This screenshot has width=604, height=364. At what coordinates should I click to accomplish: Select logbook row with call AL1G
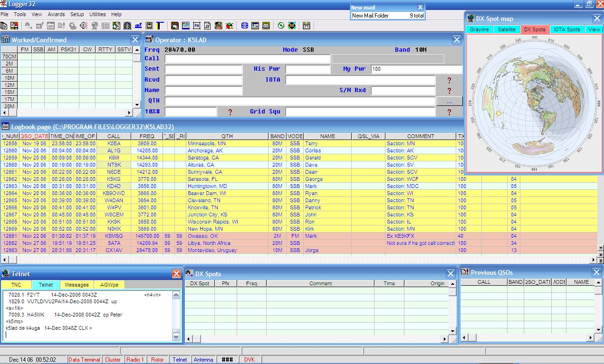pos(233,150)
